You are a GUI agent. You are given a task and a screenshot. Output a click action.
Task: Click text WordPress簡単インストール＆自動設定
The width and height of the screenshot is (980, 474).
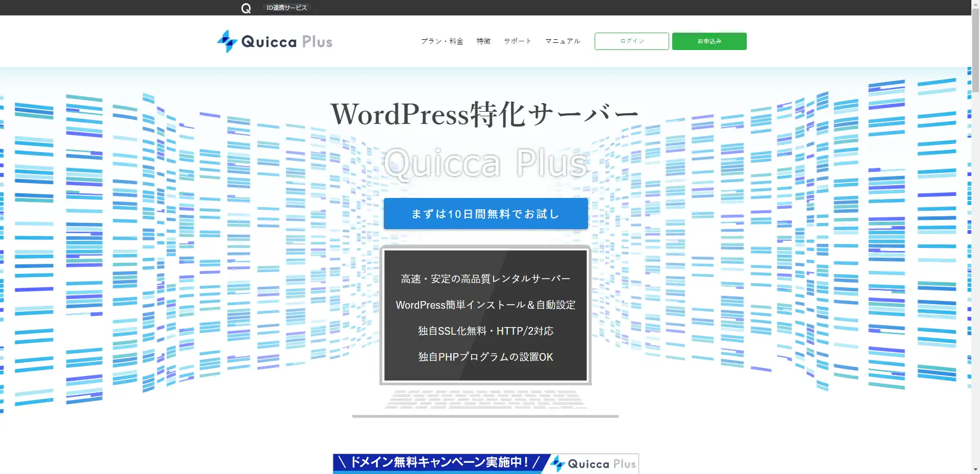point(485,305)
